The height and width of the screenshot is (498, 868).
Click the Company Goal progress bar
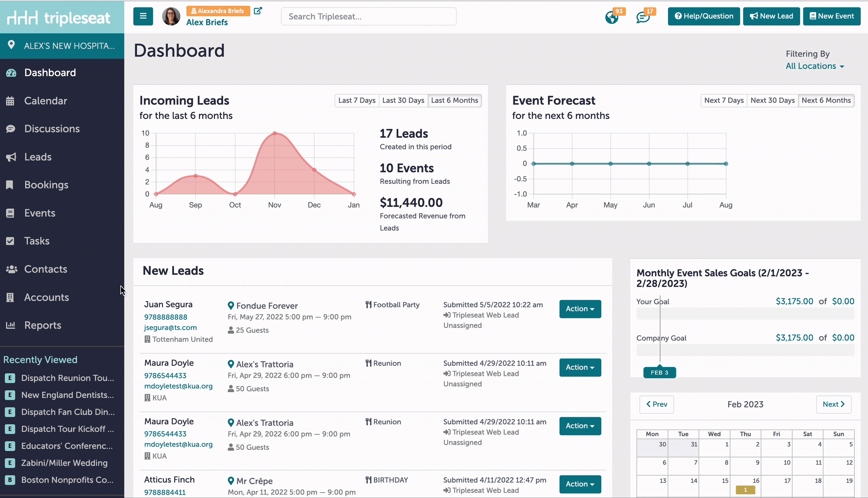click(745, 350)
